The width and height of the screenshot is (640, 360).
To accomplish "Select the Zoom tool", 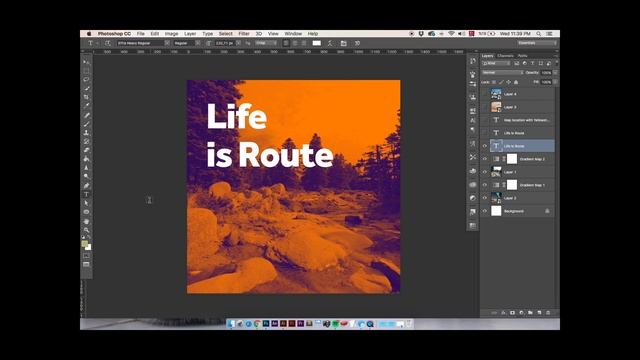I will click(x=86, y=230).
